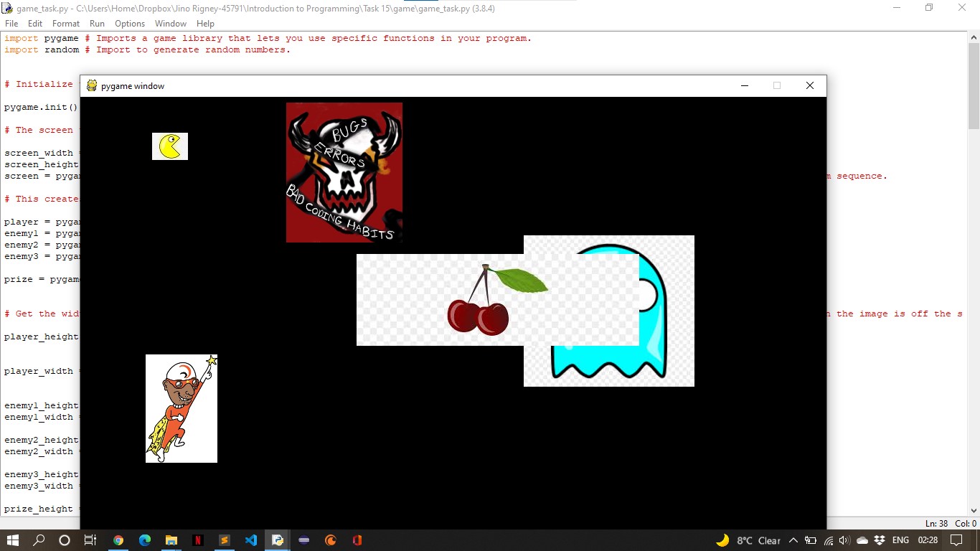Switch to Google Chrome in taskbar
980x551 pixels.
click(118, 540)
